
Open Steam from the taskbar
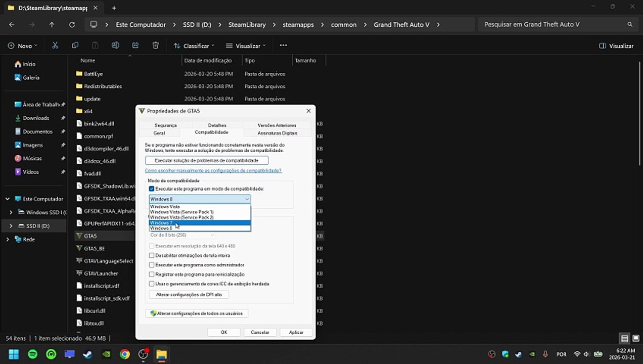88,354
